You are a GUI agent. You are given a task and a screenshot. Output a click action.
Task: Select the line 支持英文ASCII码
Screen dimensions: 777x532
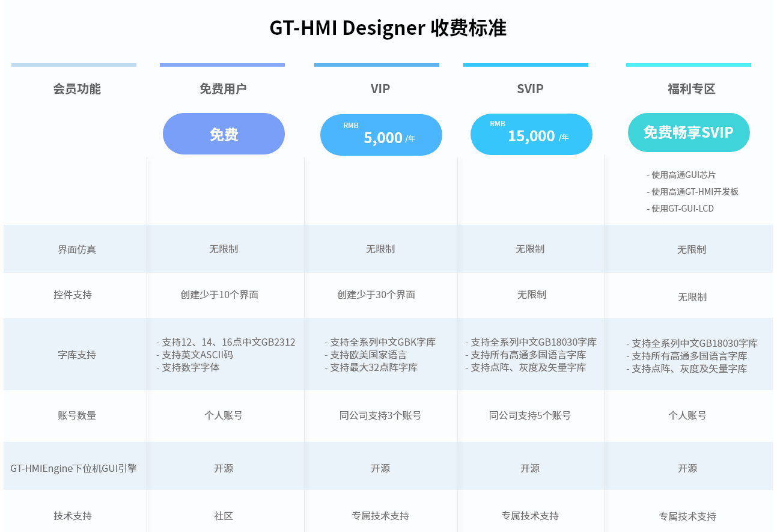(197, 355)
